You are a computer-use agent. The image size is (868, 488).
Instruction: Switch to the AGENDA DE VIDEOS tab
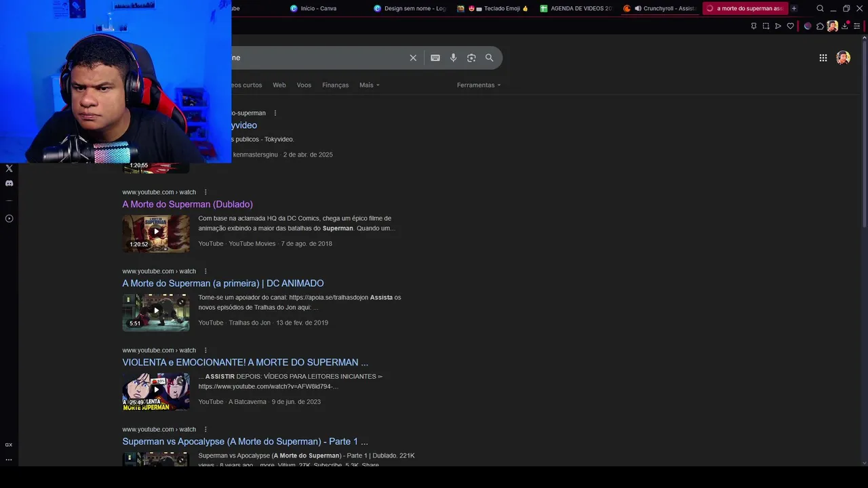coord(576,9)
